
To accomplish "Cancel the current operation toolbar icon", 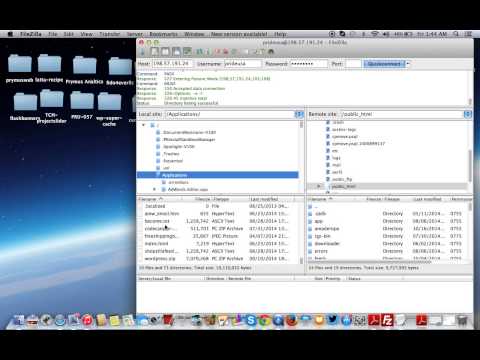I will pos(218,52).
